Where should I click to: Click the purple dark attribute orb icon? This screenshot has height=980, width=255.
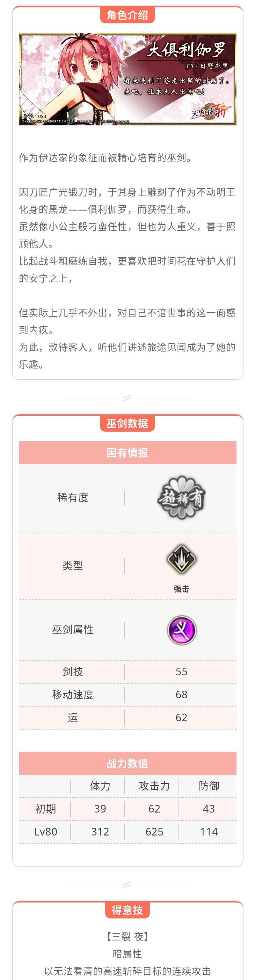pos(181,630)
